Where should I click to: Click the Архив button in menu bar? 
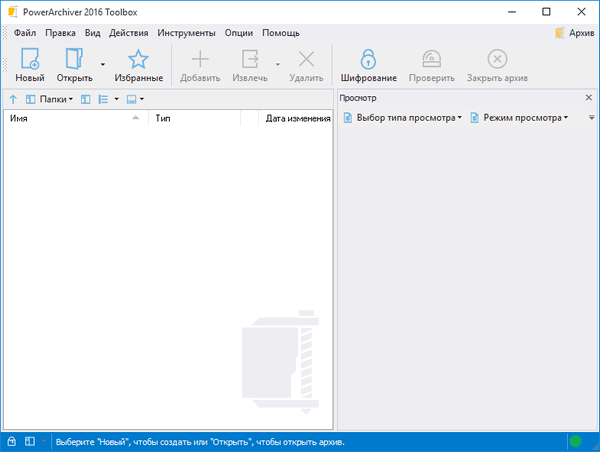coord(575,33)
